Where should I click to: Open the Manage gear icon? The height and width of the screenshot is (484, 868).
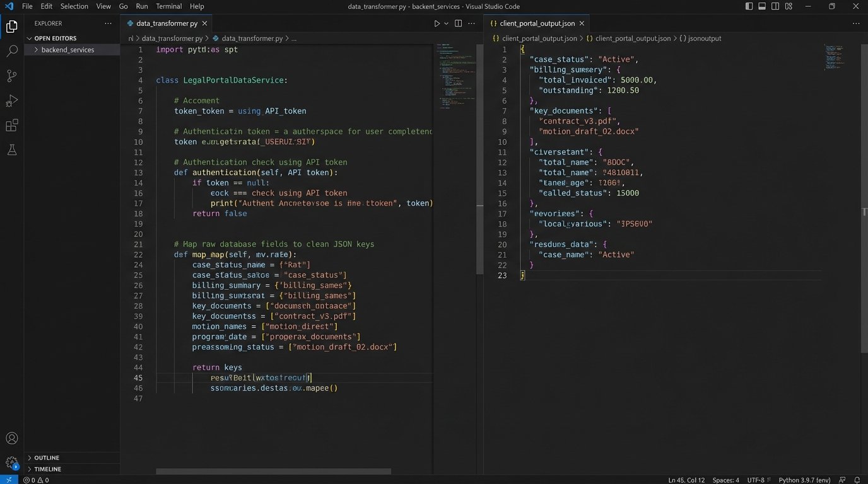tap(11, 463)
